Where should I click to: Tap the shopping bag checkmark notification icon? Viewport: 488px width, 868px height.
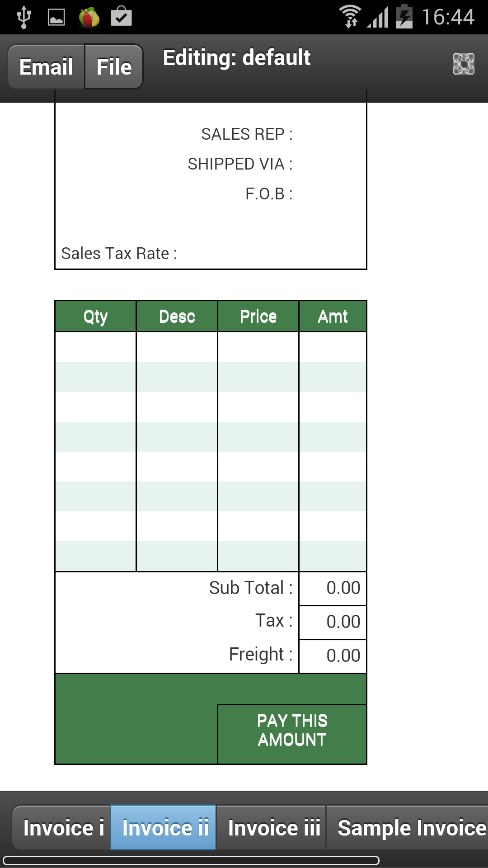122,16
